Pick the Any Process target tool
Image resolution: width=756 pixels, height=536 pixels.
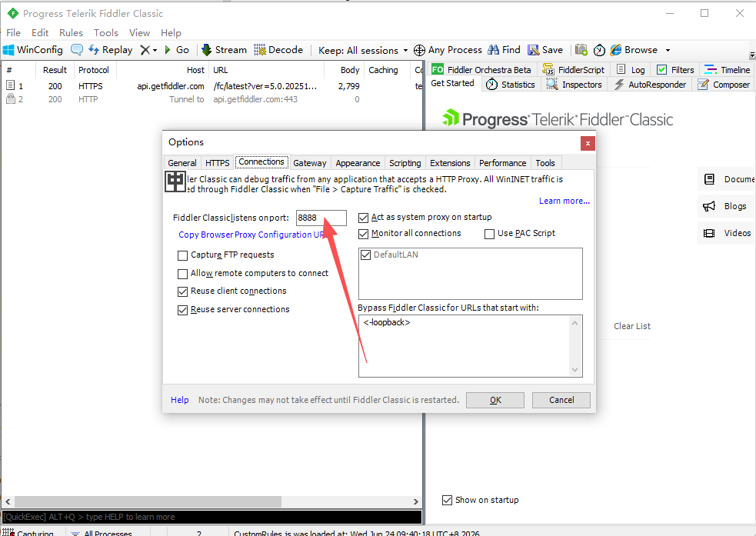pos(448,50)
